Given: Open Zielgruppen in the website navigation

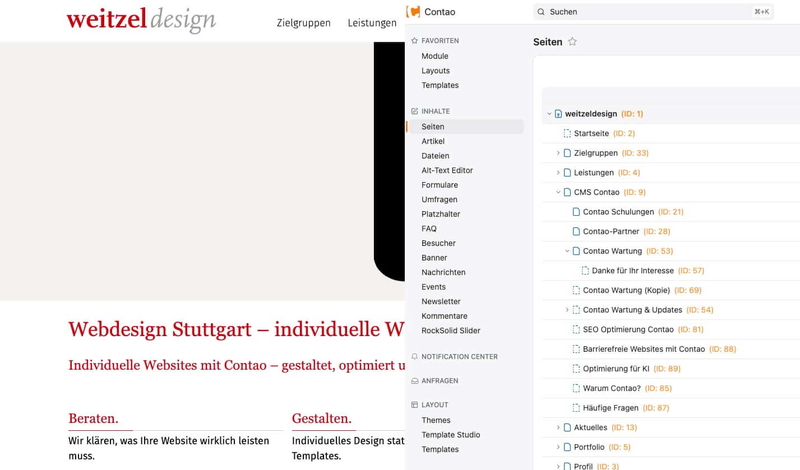Looking at the screenshot, I should pos(304,23).
